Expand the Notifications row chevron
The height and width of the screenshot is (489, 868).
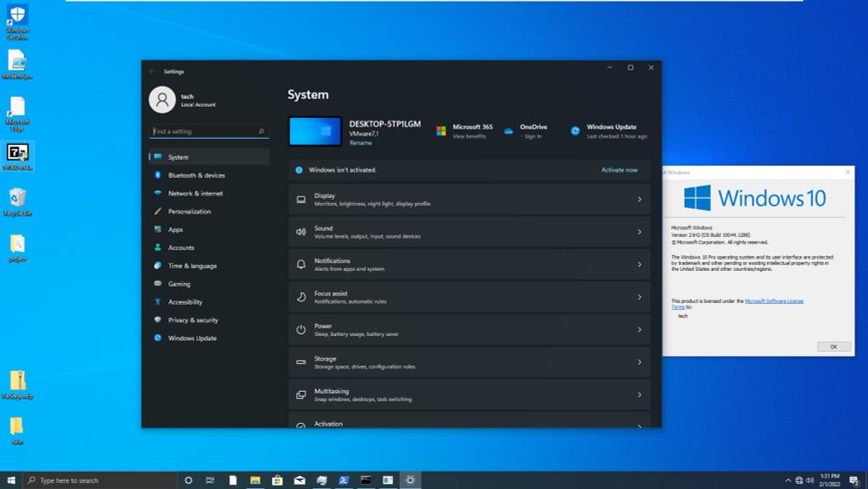(640, 264)
